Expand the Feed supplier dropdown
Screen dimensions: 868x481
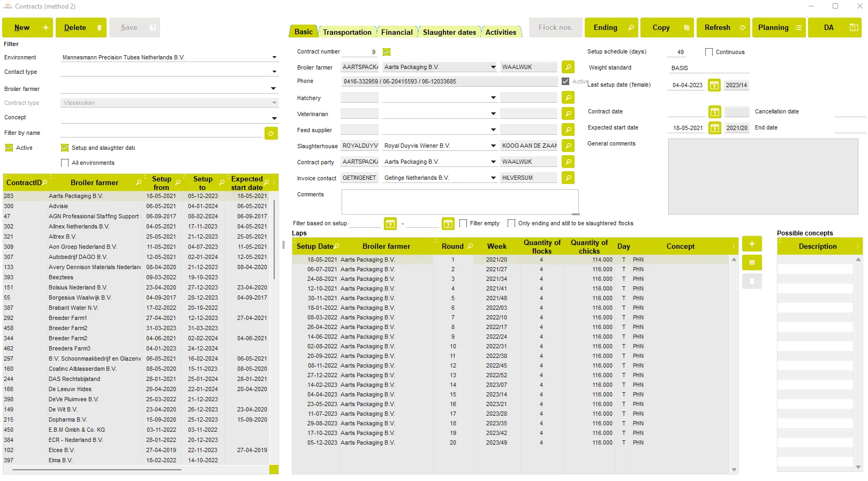[493, 130]
